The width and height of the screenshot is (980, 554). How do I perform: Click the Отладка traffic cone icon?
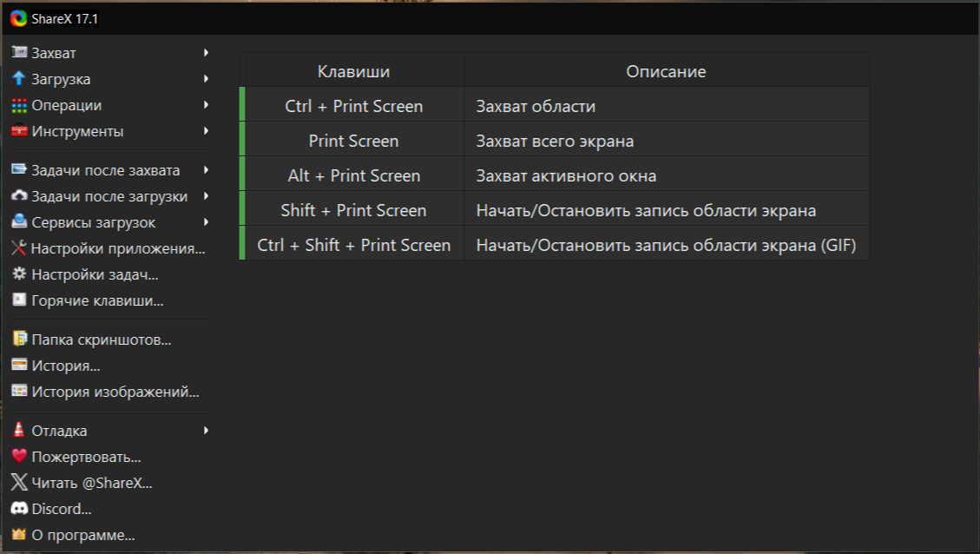19,430
